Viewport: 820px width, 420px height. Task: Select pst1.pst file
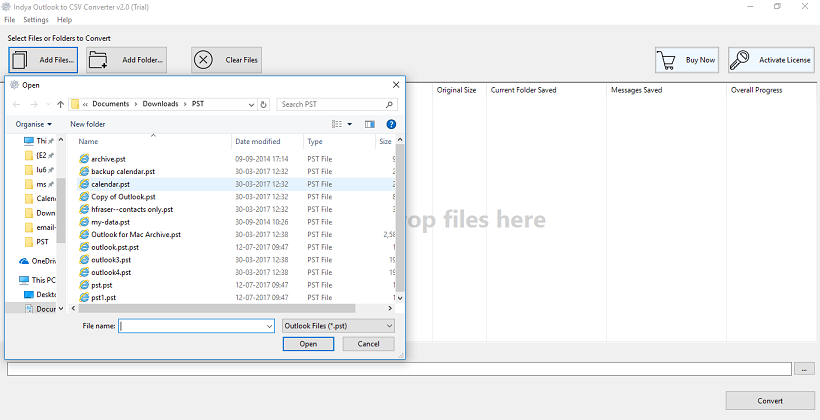click(104, 298)
